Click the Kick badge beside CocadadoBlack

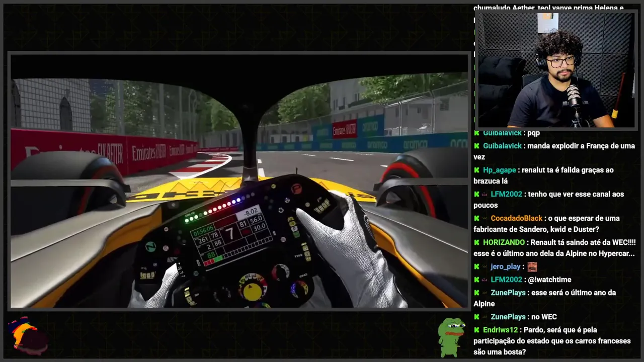(476, 218)
